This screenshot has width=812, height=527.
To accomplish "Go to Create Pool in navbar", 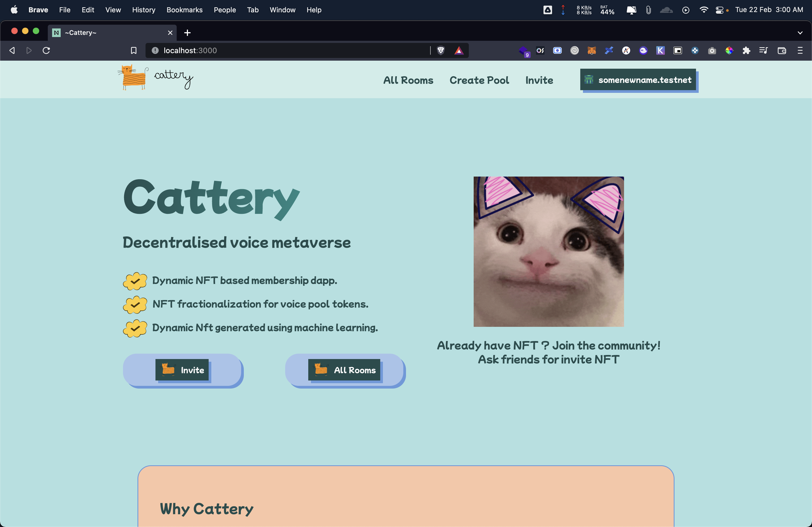I will click(479, 80).
